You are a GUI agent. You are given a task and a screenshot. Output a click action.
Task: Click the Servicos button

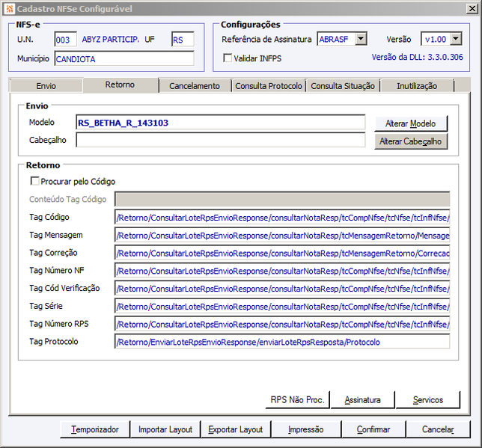(x=428, y=399)
